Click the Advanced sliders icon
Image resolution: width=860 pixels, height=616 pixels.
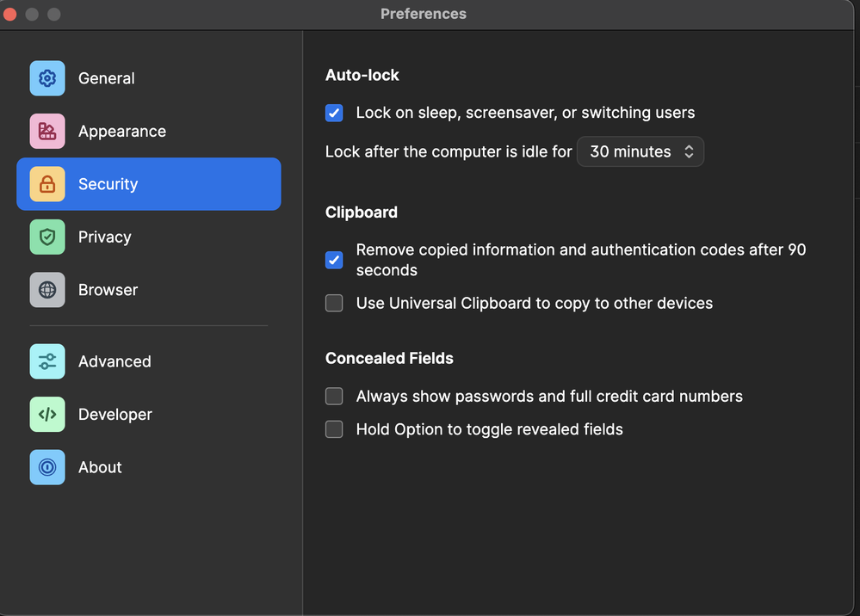[47, 361]
